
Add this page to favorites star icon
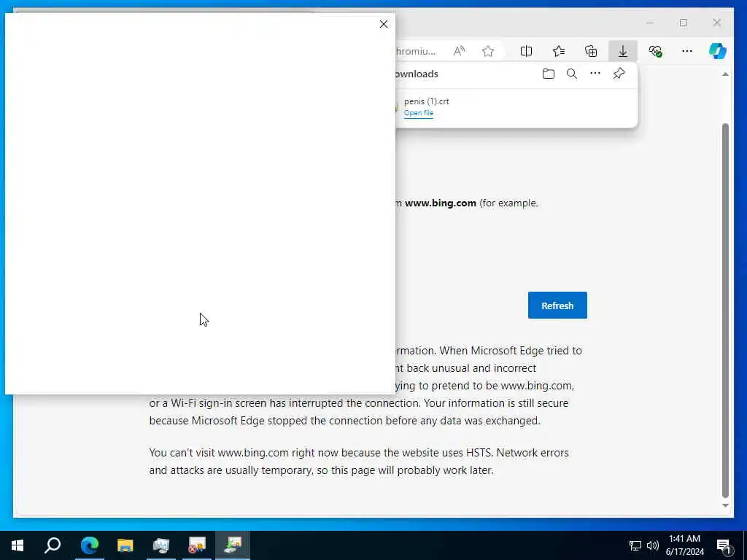(x=488, y=51)
